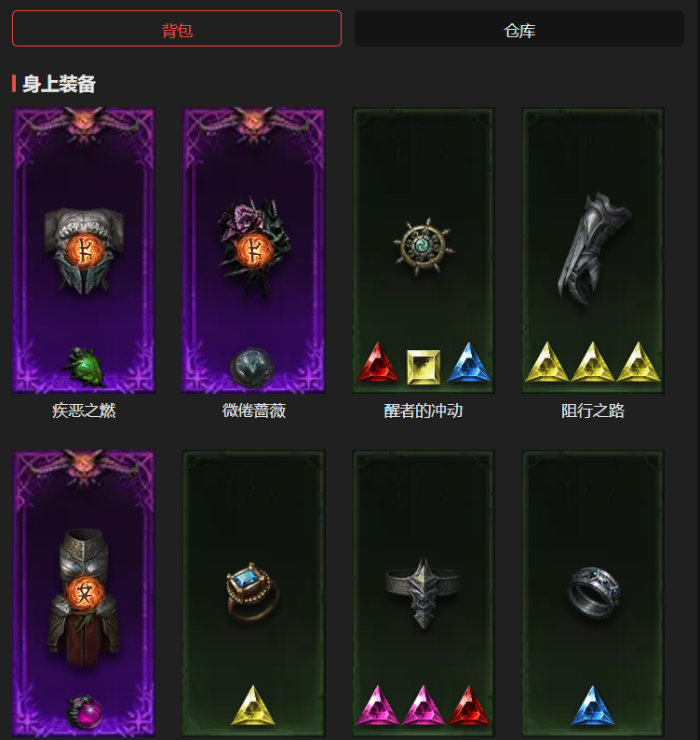Image resolution: width=700 pixels, height=740 pixels.
Task: Select the 疾恶之燃 shoulder armor icon
Action: (84, 250)
